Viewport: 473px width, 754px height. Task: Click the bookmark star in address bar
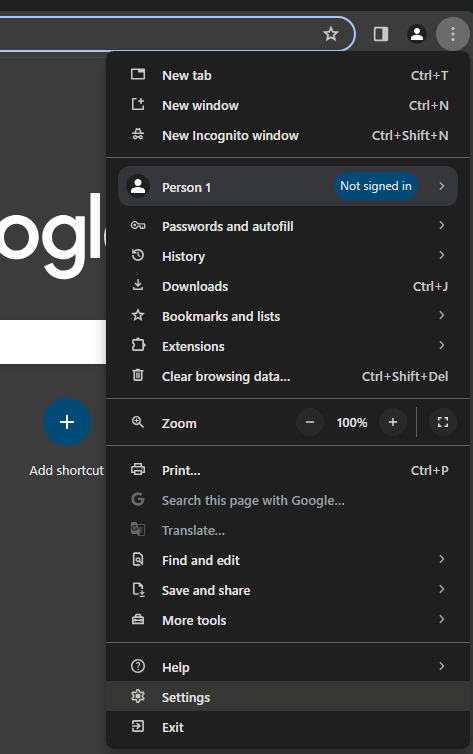coord(331,34)
